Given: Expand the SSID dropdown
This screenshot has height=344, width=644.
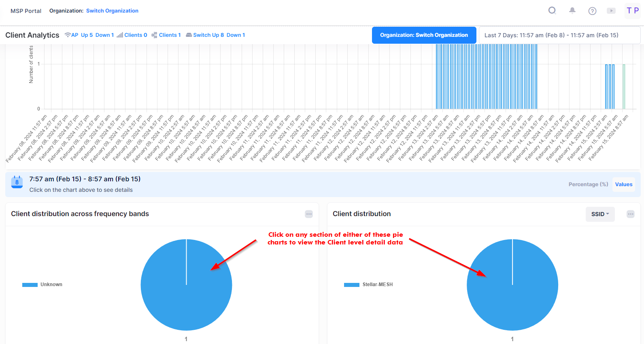Looking at the screenshot, I should [600, 214].
